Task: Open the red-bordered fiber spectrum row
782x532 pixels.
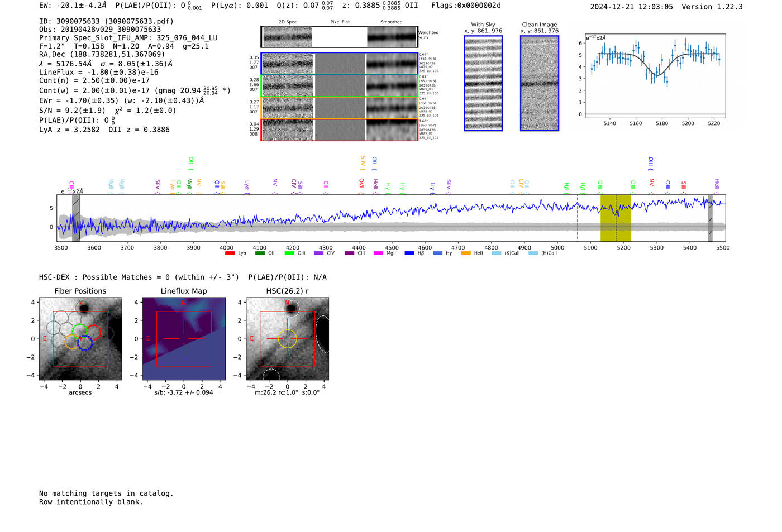Action: point(340,130)
